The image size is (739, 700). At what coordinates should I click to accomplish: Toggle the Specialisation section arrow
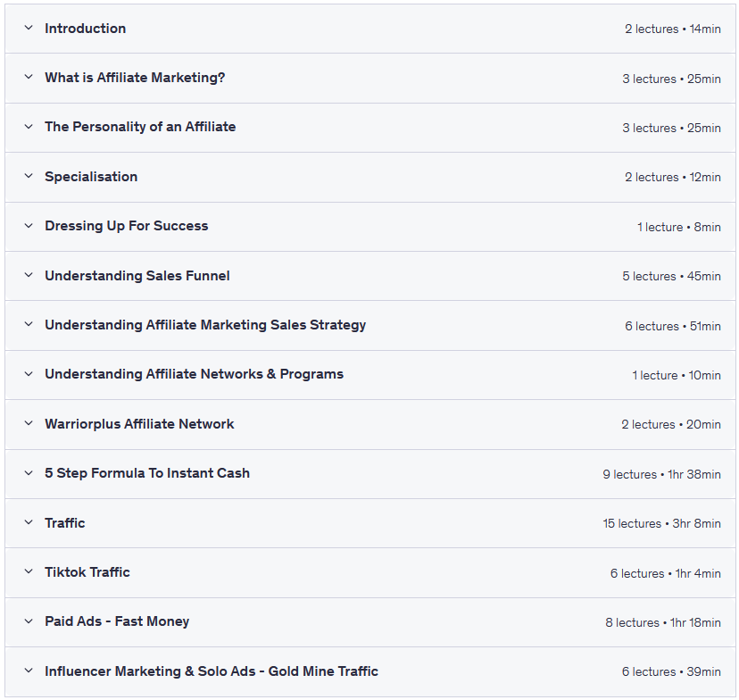(29, 177)
